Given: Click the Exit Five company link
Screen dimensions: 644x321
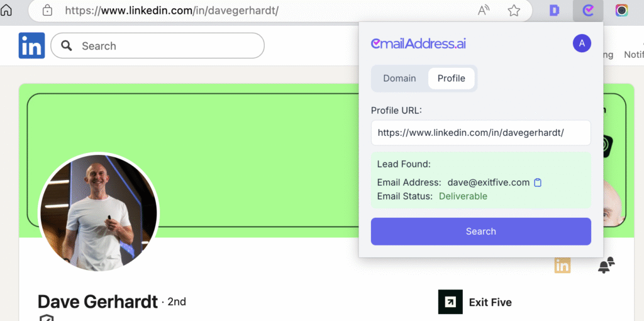Looking at the screenshot, I should click(491, 303).
